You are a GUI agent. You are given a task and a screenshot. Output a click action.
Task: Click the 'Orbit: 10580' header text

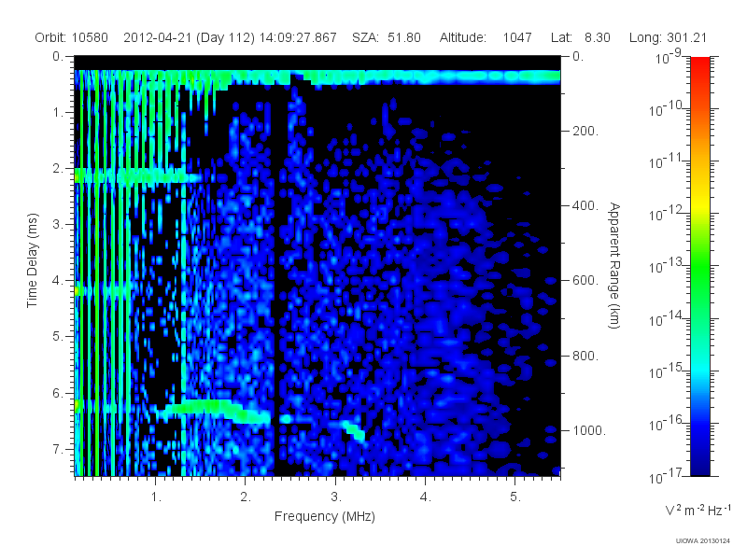coord(72,37)
